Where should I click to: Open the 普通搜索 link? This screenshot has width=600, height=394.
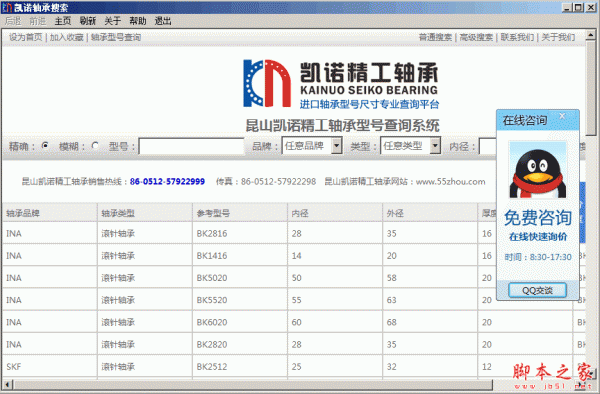coord(435,37)
